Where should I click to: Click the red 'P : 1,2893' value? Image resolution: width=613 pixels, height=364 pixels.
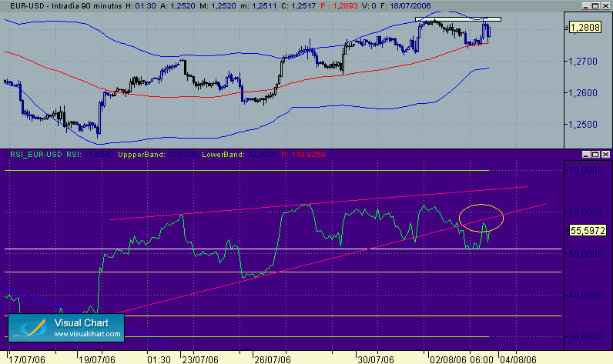(339, 6)
